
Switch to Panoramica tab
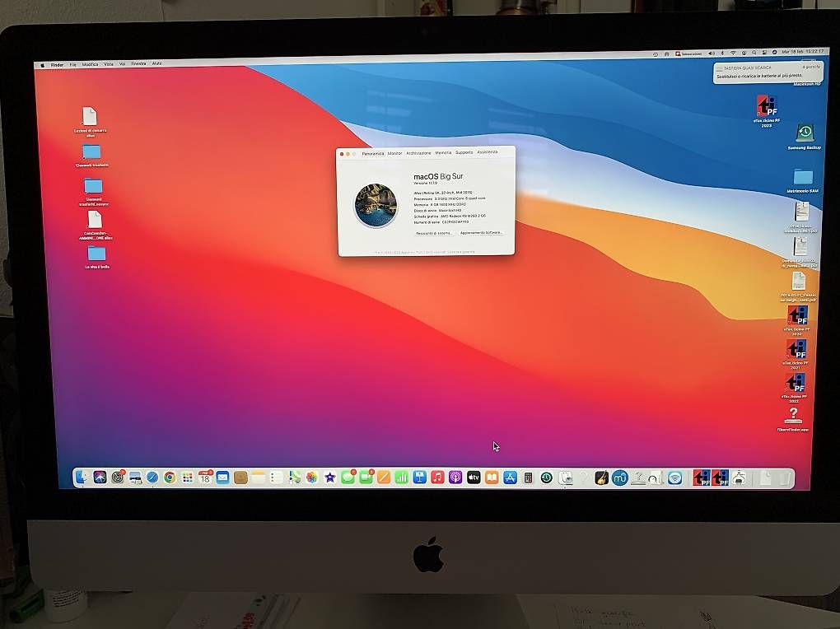pos(373,154)
